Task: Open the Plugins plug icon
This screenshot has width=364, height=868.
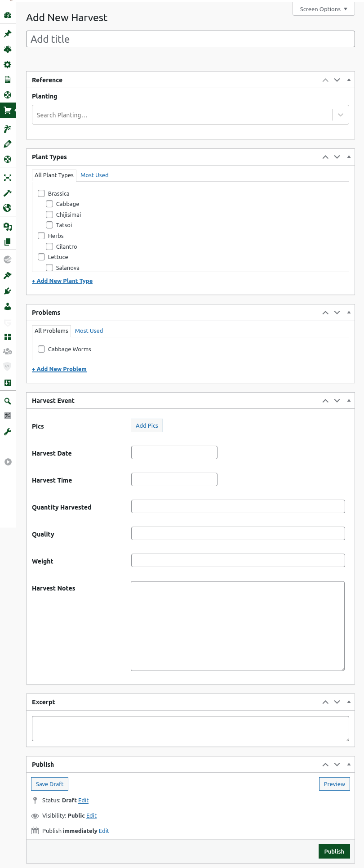Action: coord(8,291)
